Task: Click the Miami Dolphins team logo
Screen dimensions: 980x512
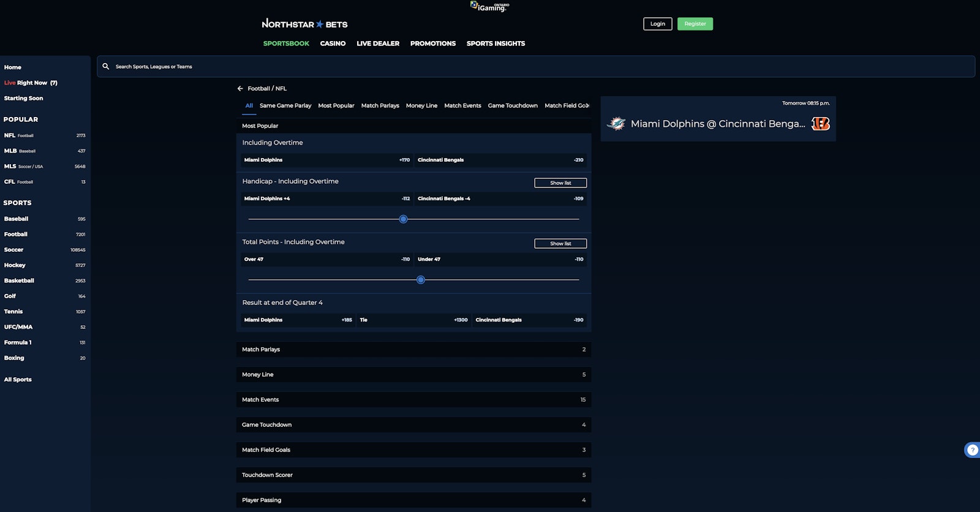Action: point(616,124)
